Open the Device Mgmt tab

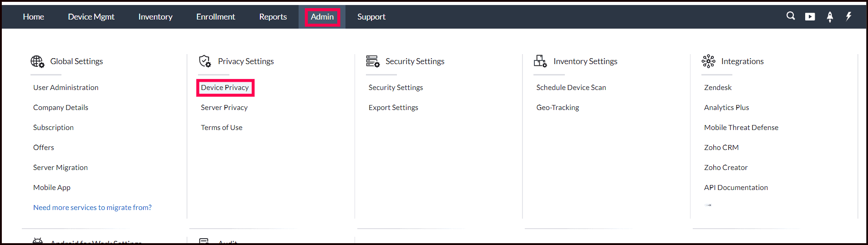[91, 17]
